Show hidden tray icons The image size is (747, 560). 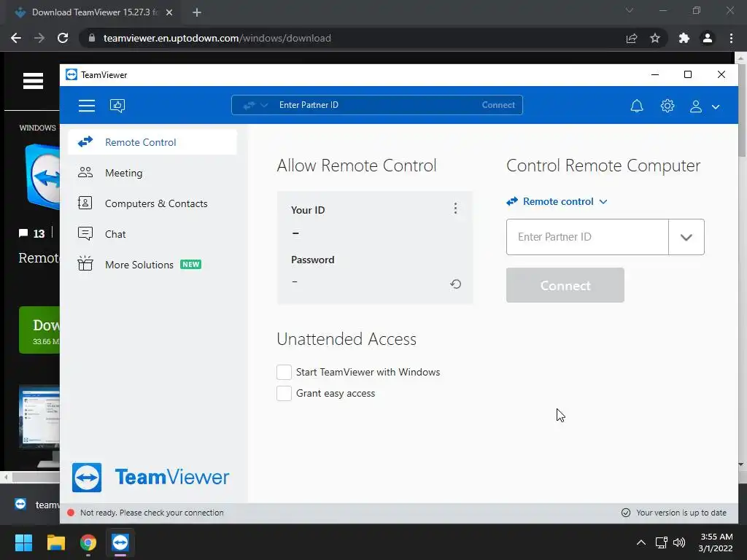pos(641,542)
